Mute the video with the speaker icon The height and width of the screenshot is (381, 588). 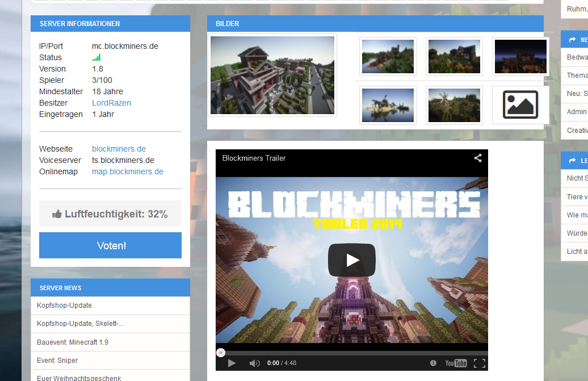(254, 363)
